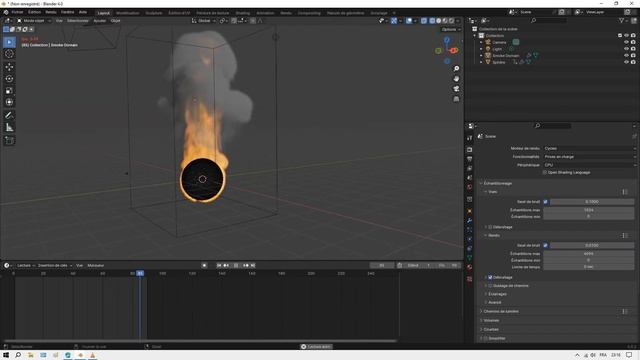Viewport: 640px width, 360px height.
Task: Switch perspective/orthographic grid icon in viewport
Action: (456, 99)
